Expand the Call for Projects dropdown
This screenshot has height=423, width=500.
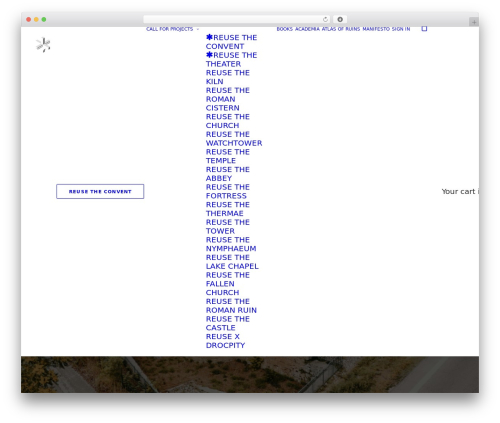[x=172, y=29]
